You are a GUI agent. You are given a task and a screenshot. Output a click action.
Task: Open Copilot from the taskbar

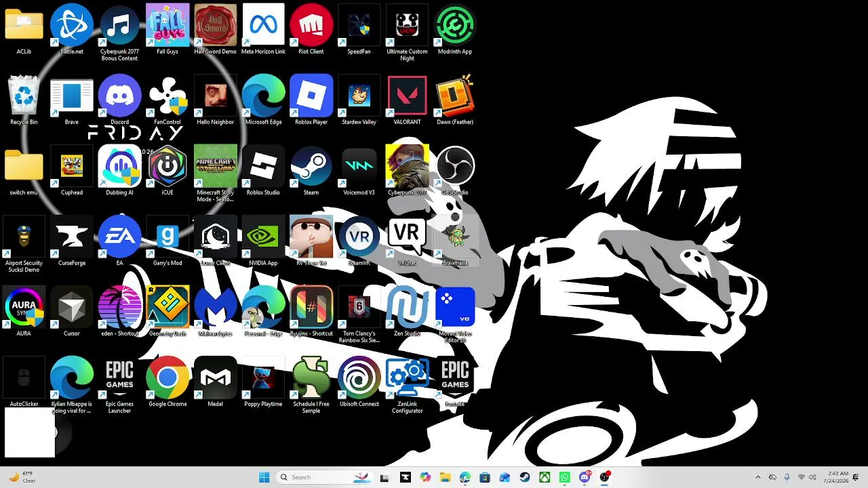(x=425, y=477)
